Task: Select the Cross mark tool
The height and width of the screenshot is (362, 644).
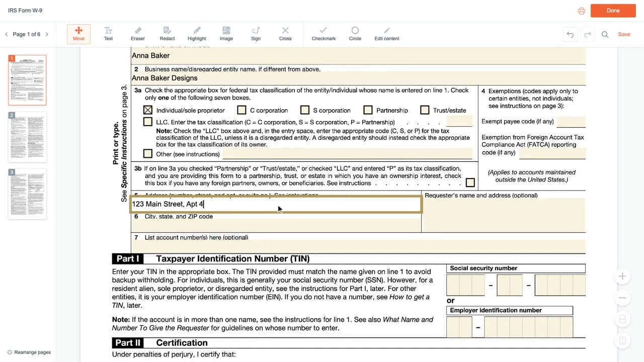Action: tap(285, 34)
